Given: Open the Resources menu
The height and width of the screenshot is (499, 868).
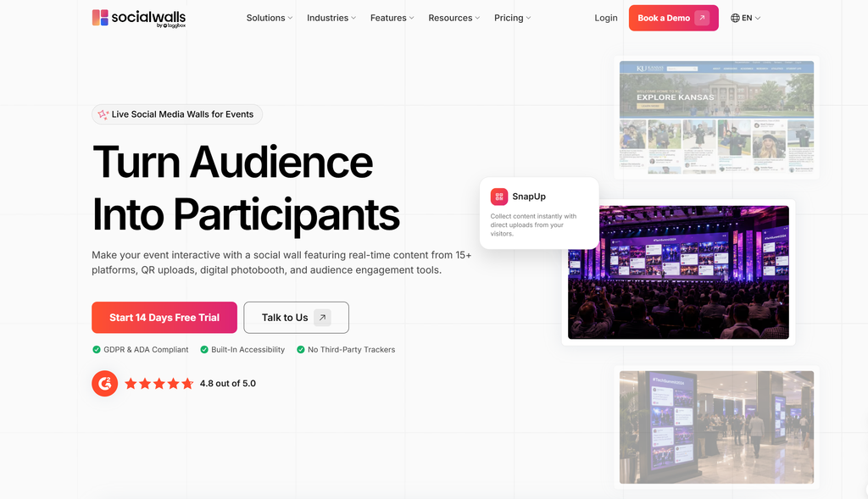Looking at the screenshot, I should [x=454, y=18].
